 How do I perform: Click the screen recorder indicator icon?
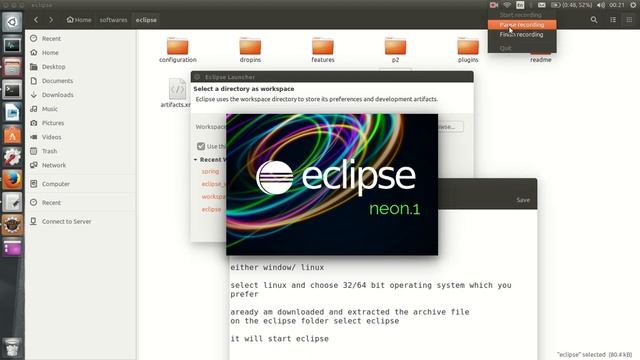pos(494,5)
